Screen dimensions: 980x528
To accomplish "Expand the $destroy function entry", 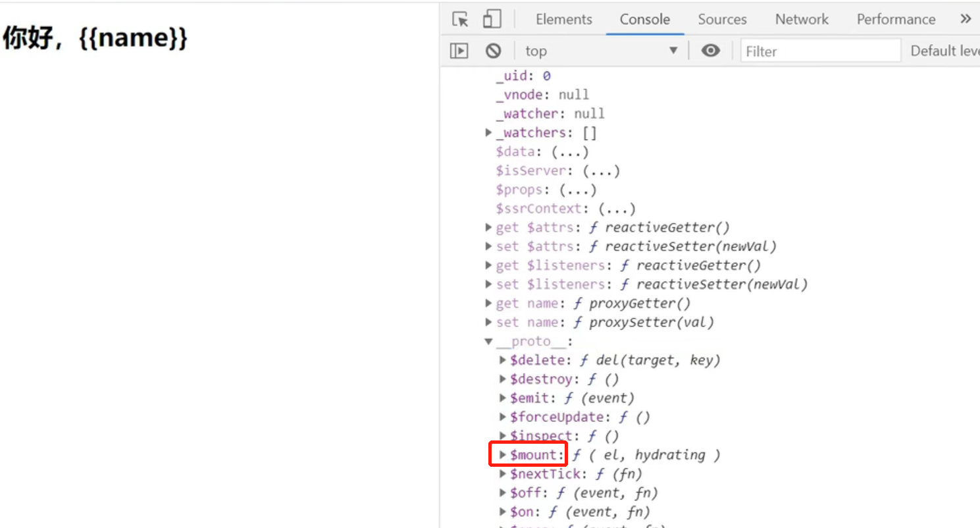I will (503, 379).
